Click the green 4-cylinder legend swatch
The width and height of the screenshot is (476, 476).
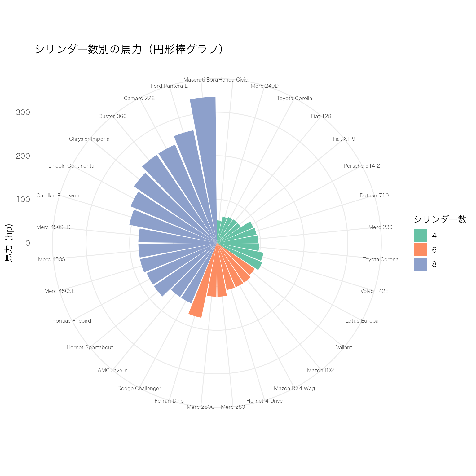[x=420, y=236]
